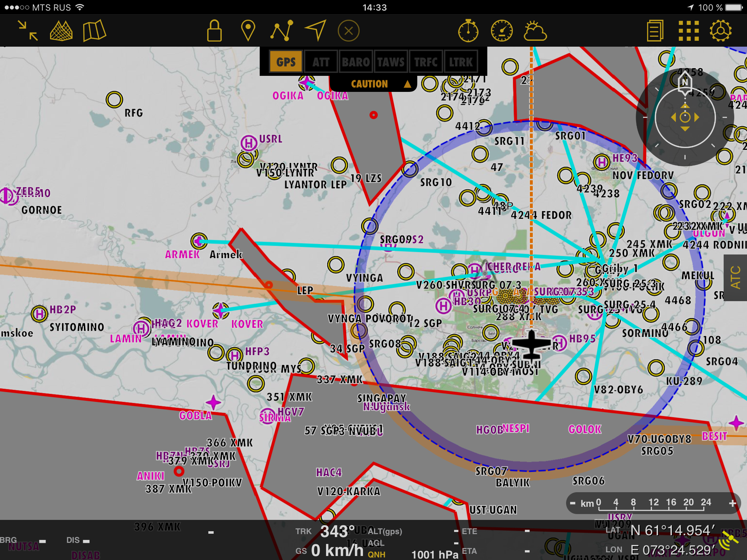This screenshot has height=560, width=747.
Task: Open the terrain layer icon
Action: (61, 31)
